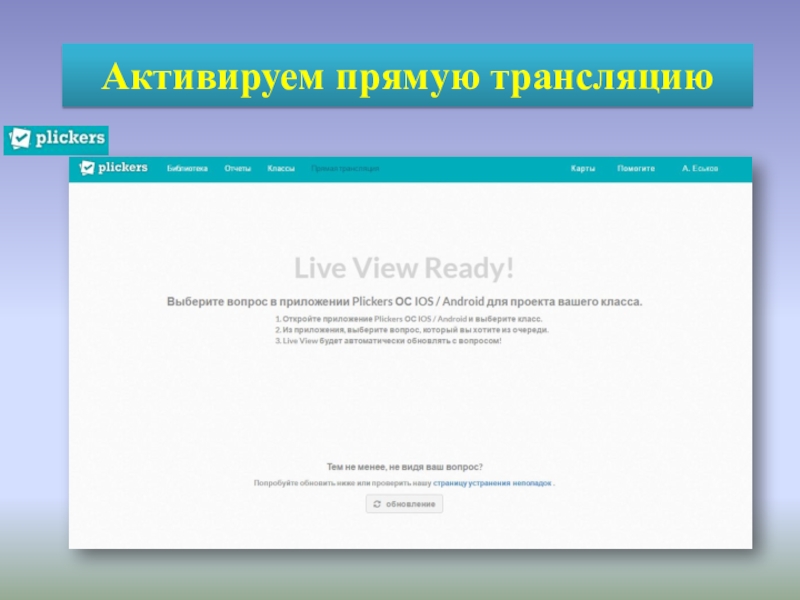Click the Live View Ready! heading
This screenshot has height=600, width=800.
[404, 268]
